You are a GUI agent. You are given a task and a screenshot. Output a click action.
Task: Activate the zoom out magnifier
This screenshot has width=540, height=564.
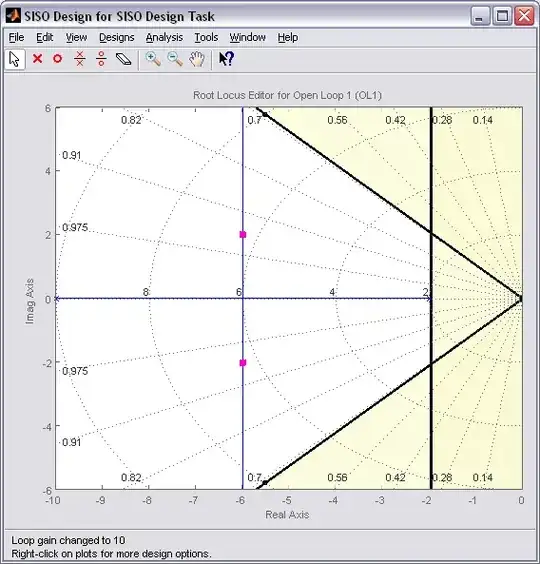[175, 59]
